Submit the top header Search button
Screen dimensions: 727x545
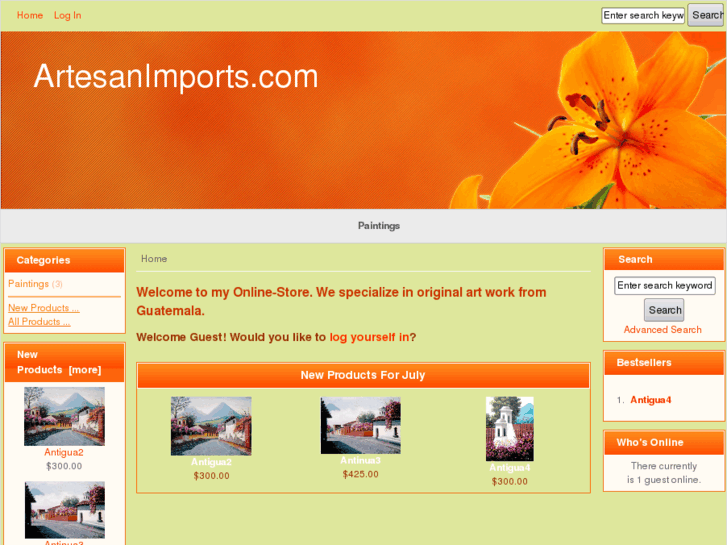(x=707, y=15)
